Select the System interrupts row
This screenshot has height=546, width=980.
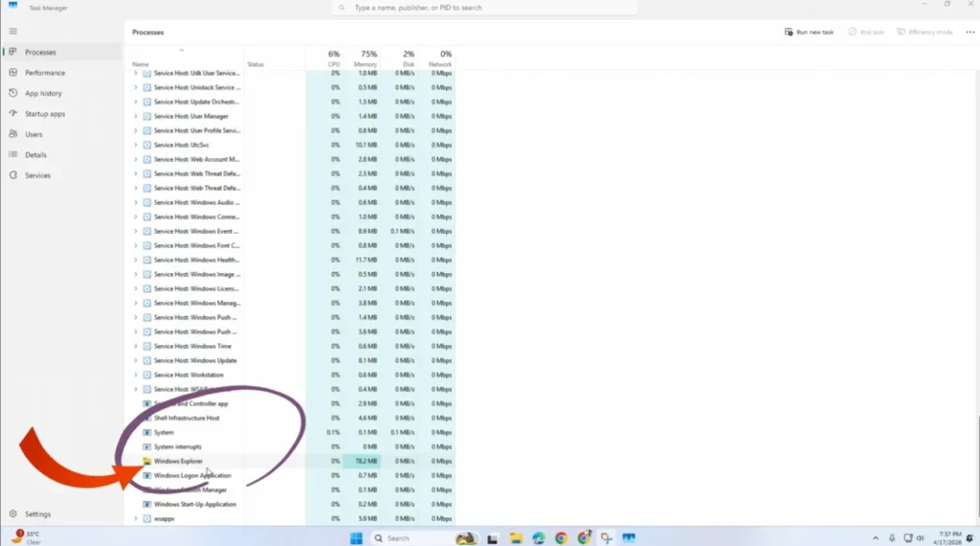coord(293,446)
